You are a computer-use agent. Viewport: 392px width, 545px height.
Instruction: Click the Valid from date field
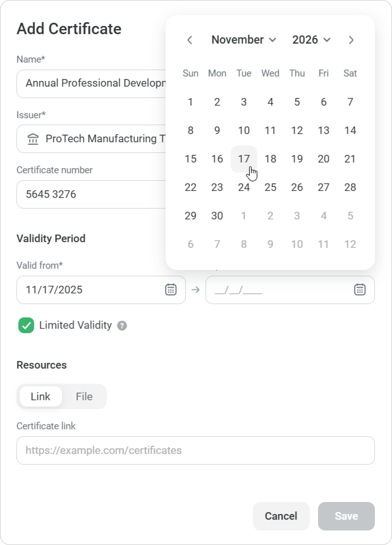click(92, 290)
